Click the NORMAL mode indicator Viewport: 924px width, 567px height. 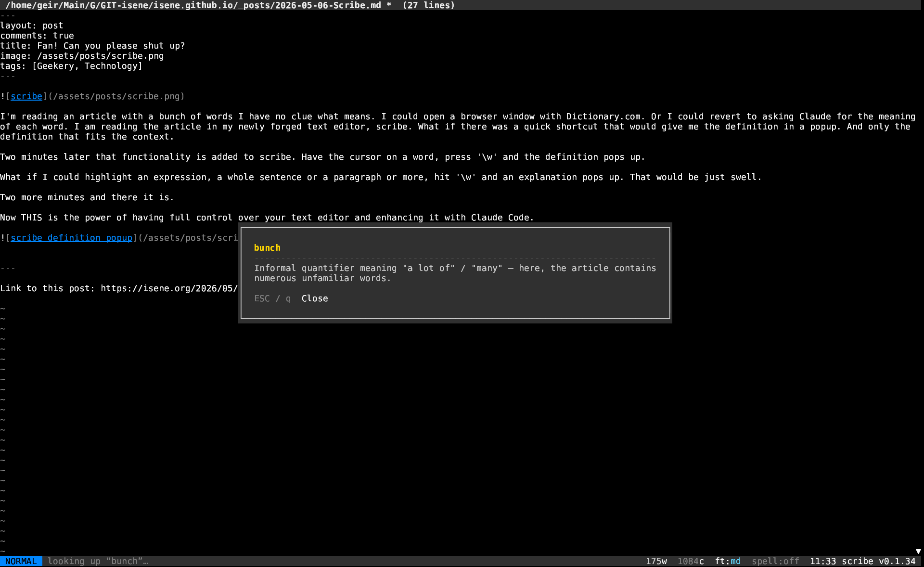[21, 561]
